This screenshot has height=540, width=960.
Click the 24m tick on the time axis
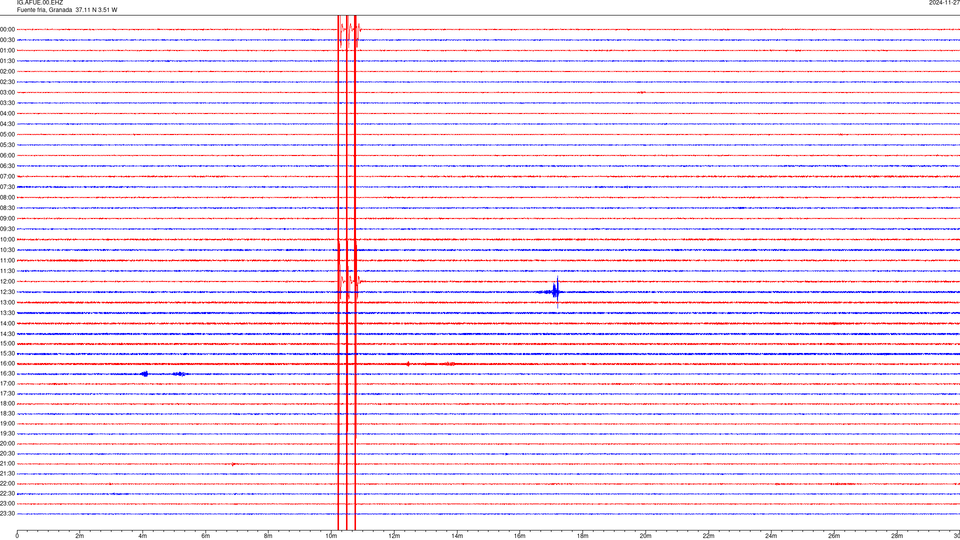[771, 536]
